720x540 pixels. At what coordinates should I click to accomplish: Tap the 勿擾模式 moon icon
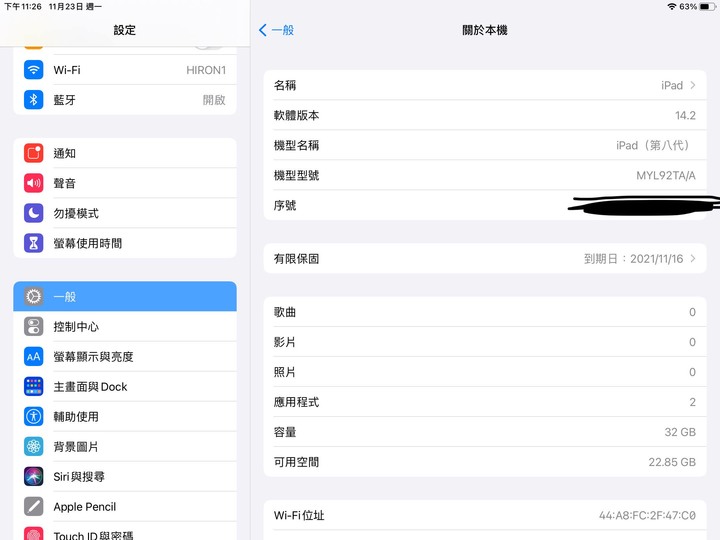pyautogui.click(x=34, y=213)
